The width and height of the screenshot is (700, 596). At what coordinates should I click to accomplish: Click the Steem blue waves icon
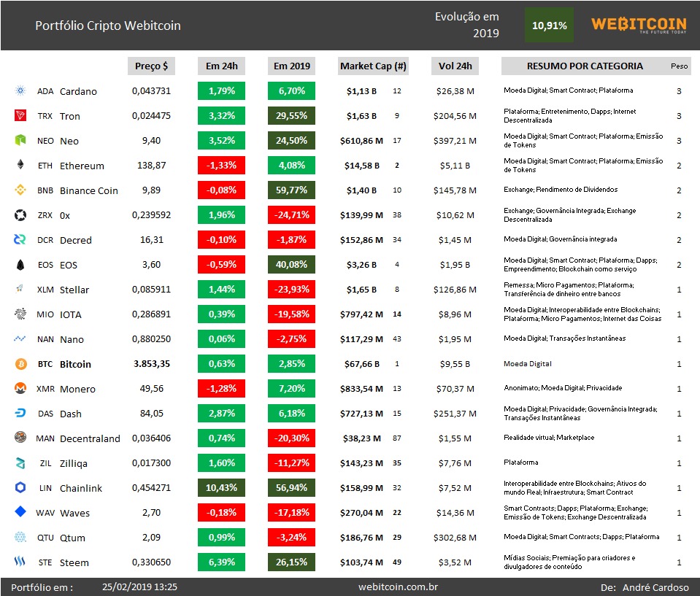(20, 562)
